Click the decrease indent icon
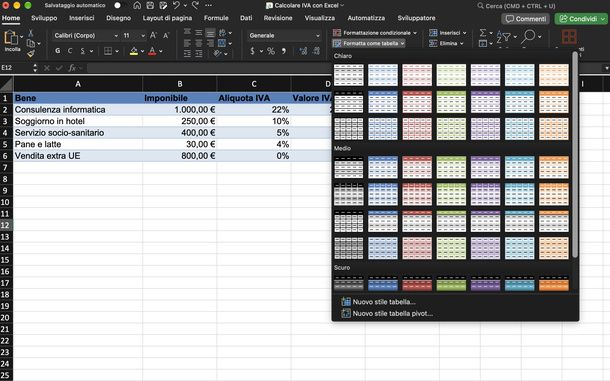The height and width of the screenshot is (381, 610). click(x=187, y=54)
